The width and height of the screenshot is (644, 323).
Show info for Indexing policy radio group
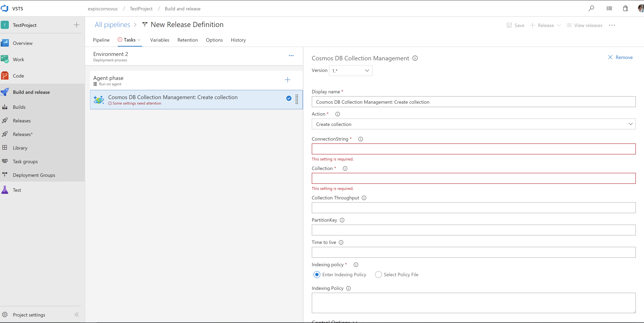[x=356, y=265]
